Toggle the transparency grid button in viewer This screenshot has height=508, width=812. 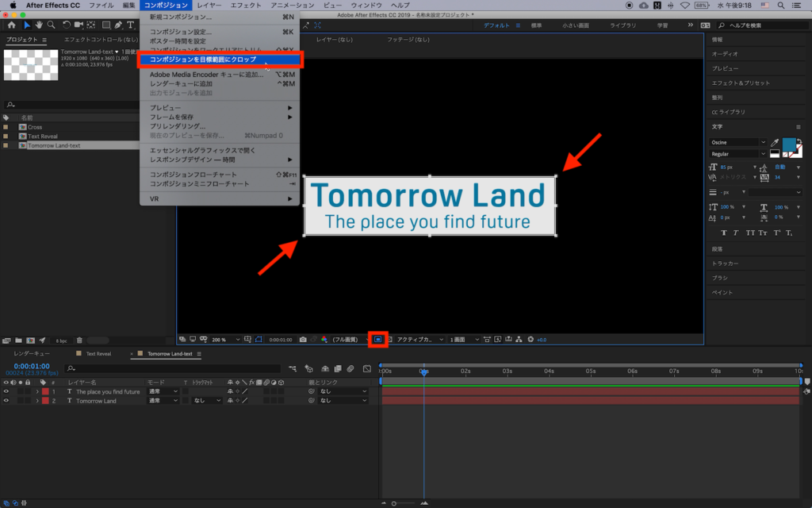[390, 340]
